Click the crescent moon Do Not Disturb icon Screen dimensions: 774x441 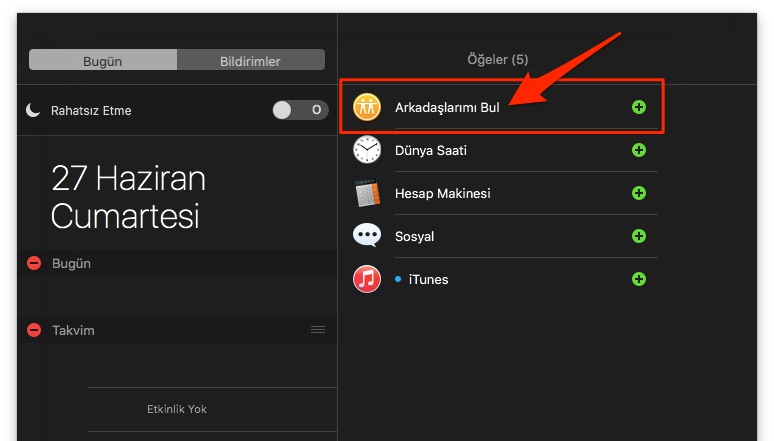click(34, 110)
